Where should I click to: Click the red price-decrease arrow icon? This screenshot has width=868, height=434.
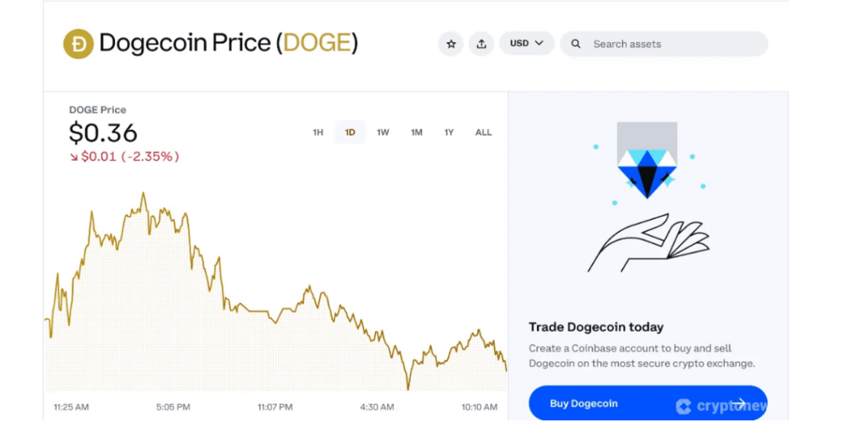coord(74,157)
